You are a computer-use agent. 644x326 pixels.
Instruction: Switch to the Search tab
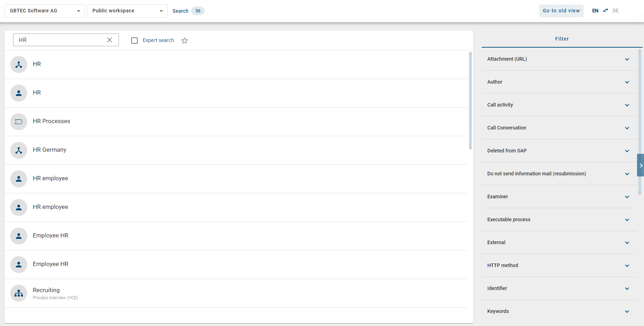(x=180, y=11)
